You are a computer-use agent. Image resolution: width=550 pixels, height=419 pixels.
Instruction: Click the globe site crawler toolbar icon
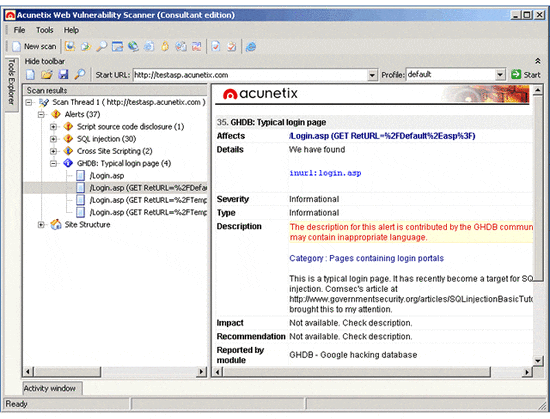click(133, 46)
